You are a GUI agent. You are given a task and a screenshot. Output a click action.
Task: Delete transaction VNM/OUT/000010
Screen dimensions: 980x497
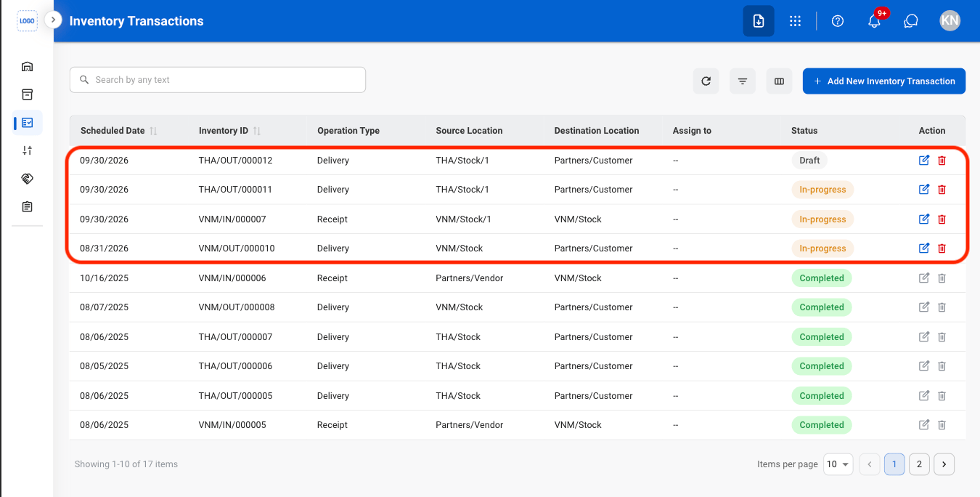pyautogui.click(x=942, y=248)
